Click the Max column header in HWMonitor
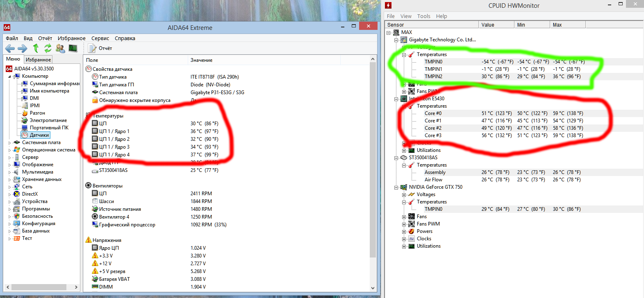This screenshot has height=298, width=644. (568, 25)
